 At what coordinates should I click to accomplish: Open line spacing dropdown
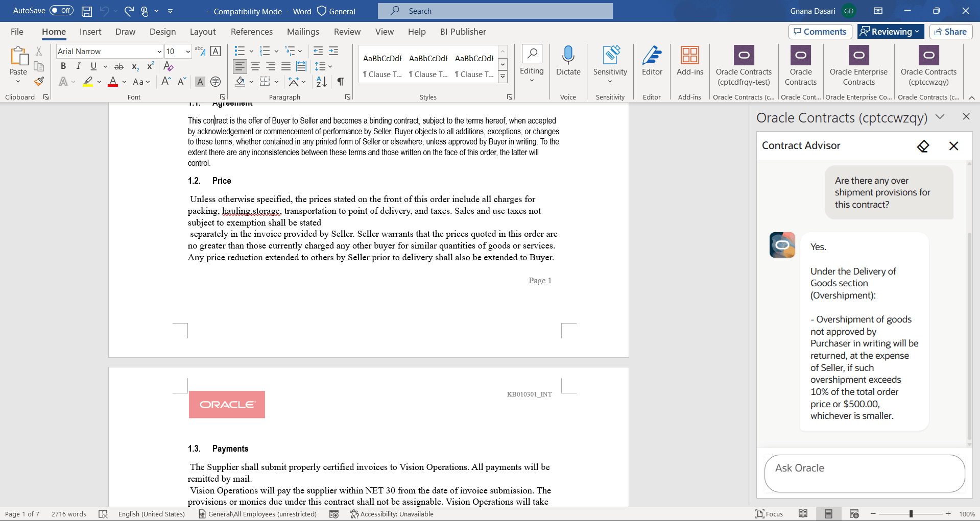pyautogui.click(x=324, y=66)
